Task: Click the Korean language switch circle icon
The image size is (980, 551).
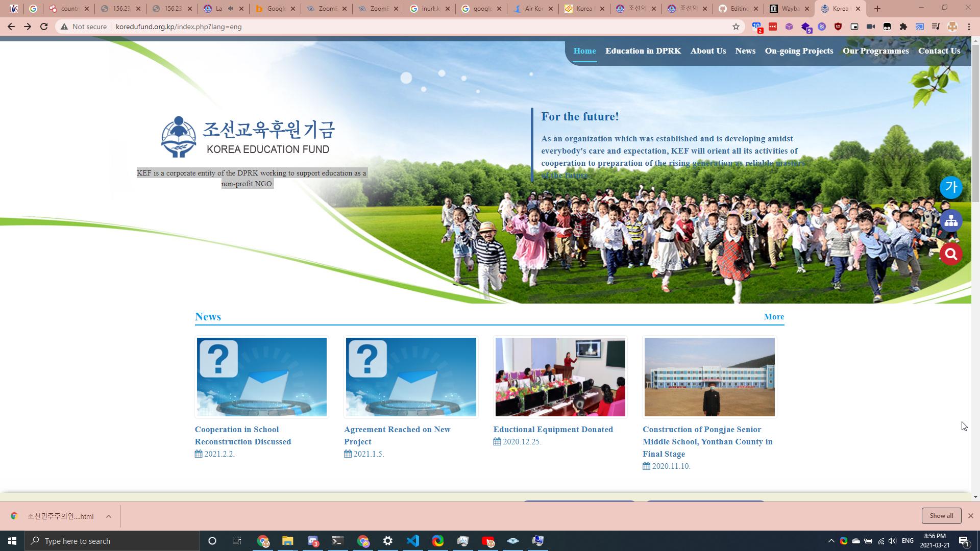Action: pos(950,187)
